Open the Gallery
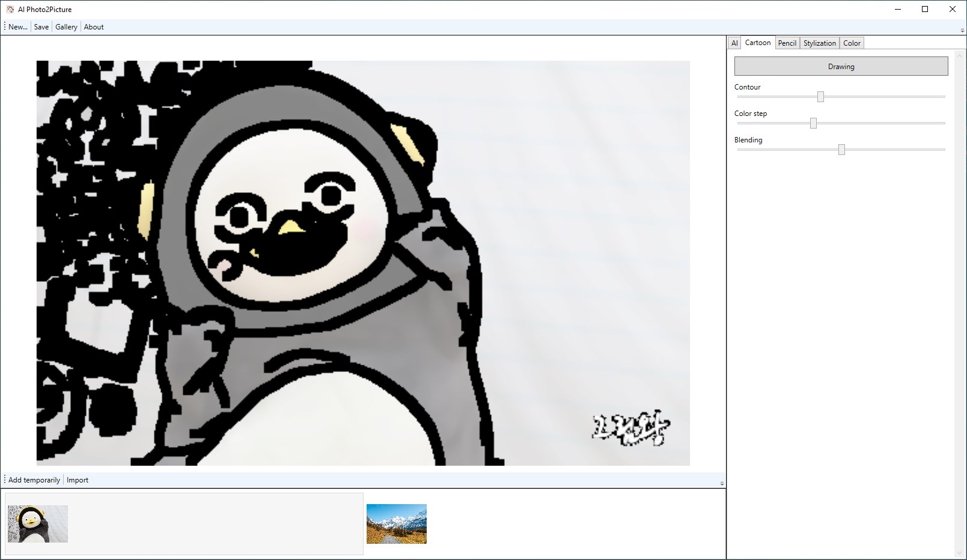This screenshot has height=560, width=967. [66, 27]
